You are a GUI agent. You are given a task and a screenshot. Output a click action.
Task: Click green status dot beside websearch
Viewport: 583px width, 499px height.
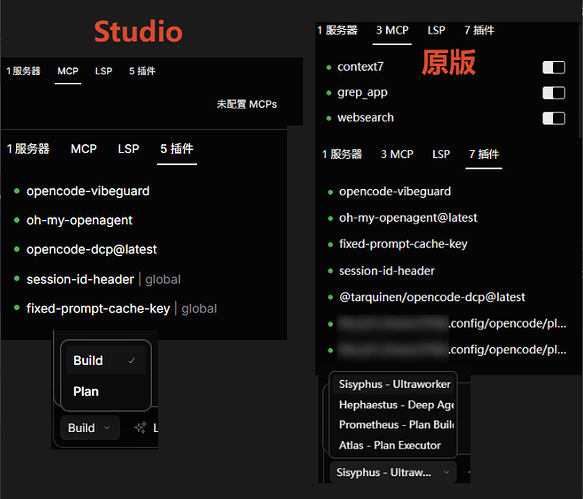click(329, 119)
